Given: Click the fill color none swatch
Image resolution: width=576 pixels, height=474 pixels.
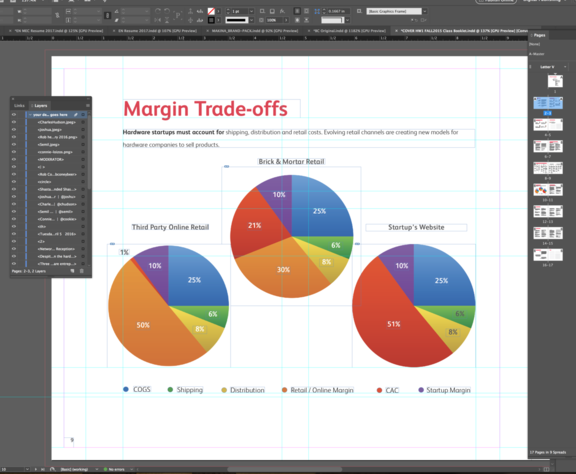Looking at the screenshot, I should click(211, 11).
